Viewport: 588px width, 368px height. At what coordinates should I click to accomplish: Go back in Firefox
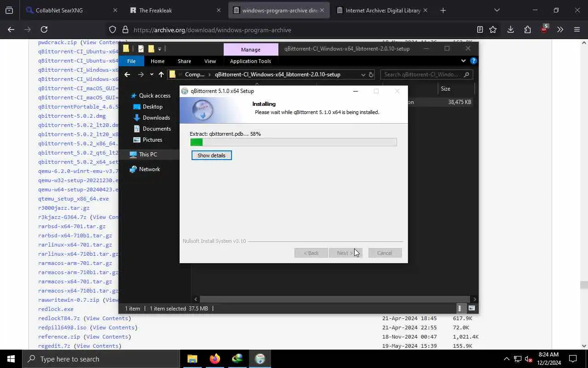point(11,30)
